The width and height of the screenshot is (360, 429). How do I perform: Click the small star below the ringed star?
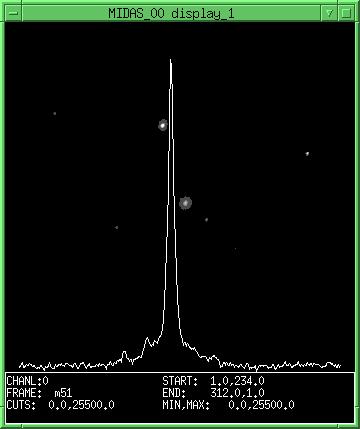206,220
